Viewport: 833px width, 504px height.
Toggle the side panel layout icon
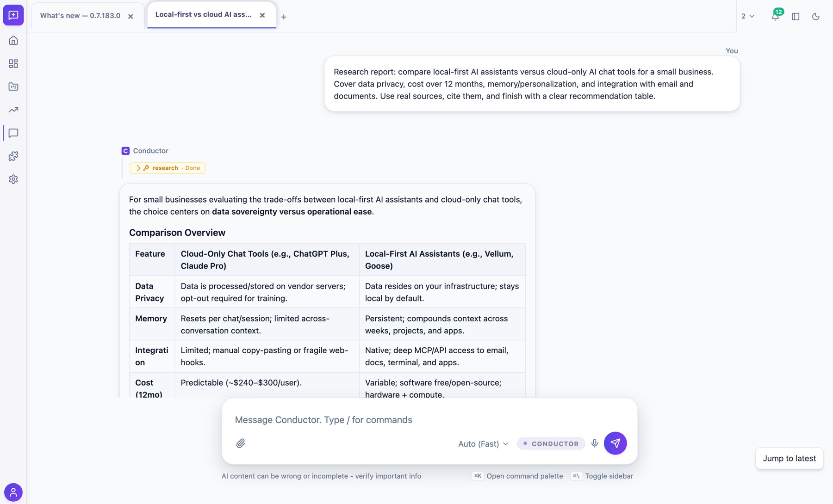click(x=796, y=17)
